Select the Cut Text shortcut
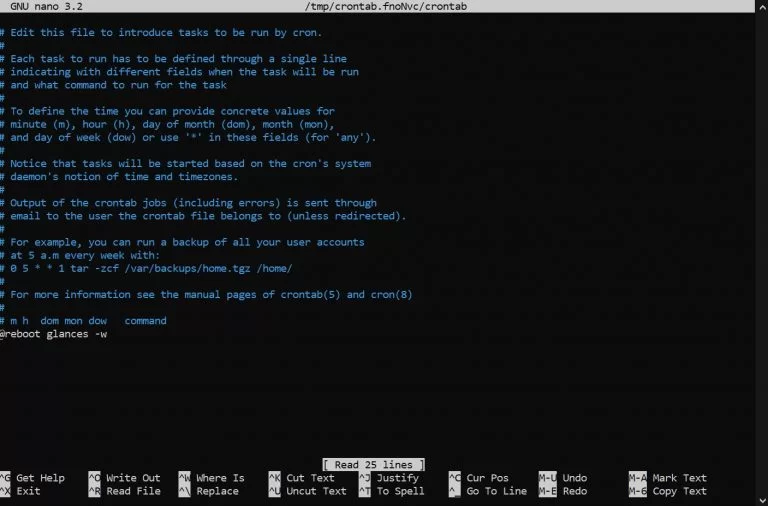The image size is (768, 506). [x=310, y=478]
